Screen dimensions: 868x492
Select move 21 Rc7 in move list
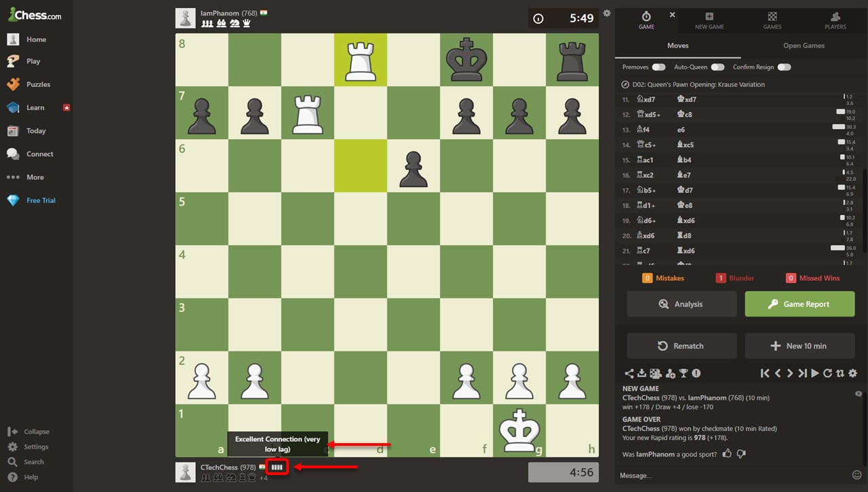[x=645, y=250]
